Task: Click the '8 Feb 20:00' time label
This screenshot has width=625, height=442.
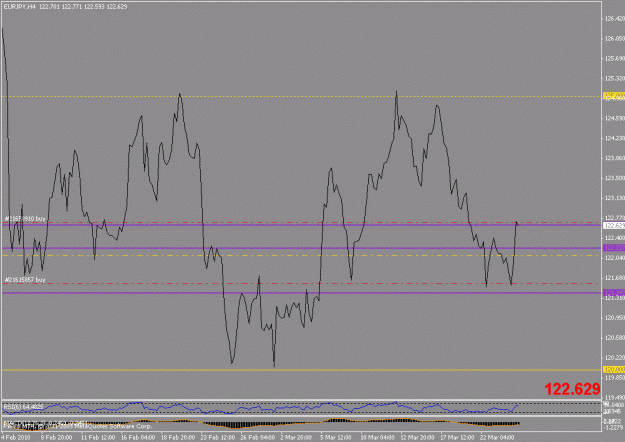Action: 56,437
